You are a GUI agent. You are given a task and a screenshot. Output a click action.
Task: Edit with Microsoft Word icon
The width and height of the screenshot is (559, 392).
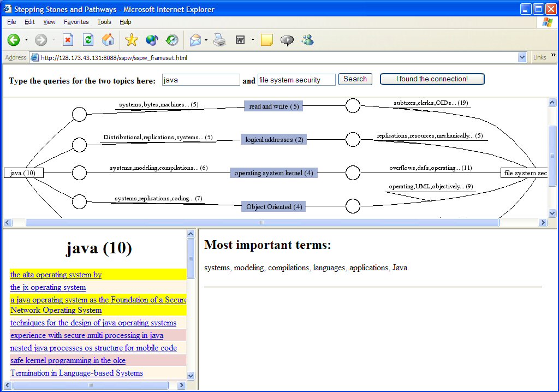(240, 40)
